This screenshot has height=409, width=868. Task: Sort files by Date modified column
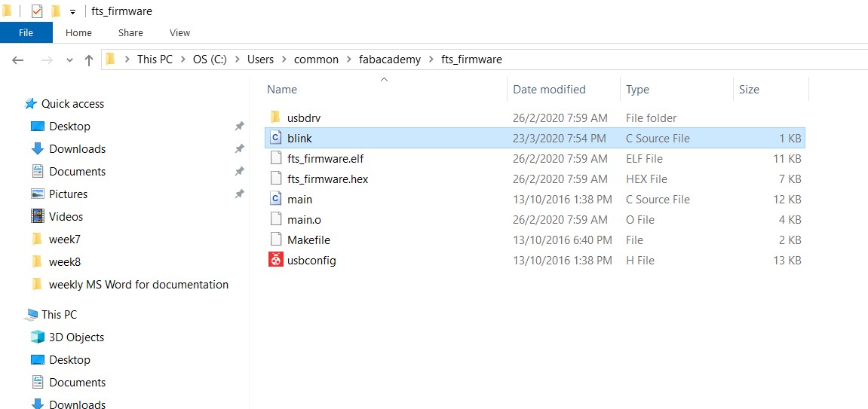point(549,90)
